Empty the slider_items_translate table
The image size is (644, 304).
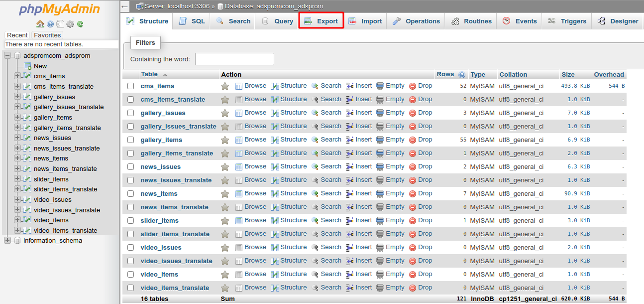coord(391,234)
